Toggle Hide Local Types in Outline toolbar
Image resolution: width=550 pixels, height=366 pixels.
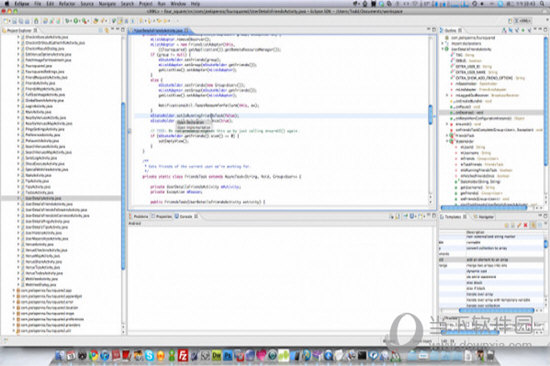pos(529,31)
